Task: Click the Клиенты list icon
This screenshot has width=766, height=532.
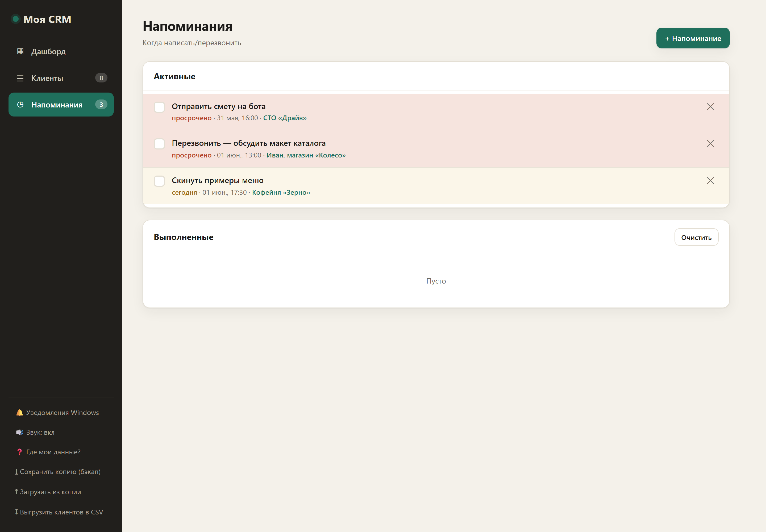Action: 20,78
